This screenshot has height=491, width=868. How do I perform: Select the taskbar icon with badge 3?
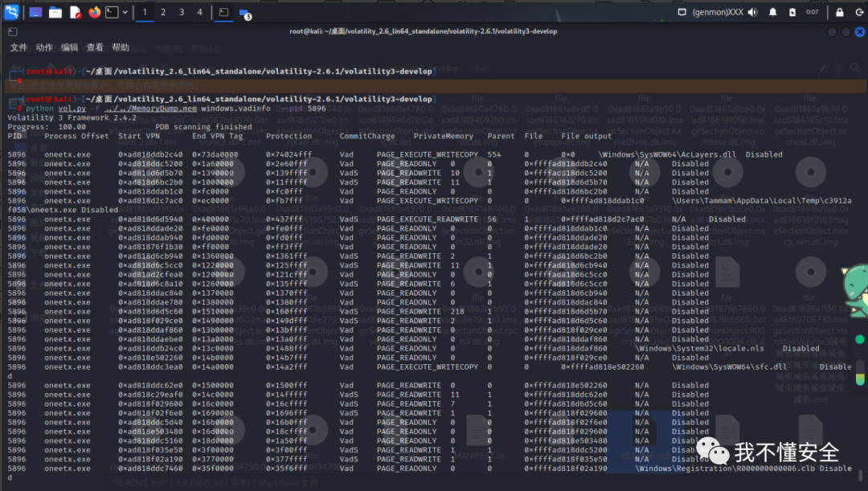[x=244, y=13]
